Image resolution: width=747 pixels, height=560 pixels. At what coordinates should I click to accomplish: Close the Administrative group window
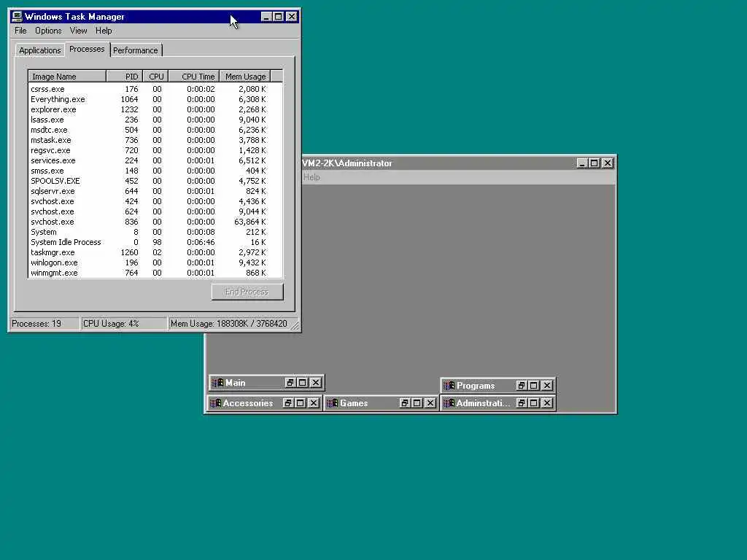(547, 403)
